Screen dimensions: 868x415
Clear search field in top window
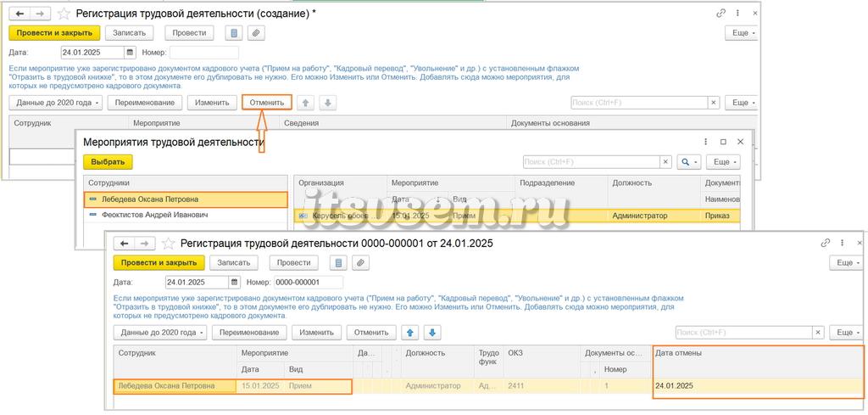point(714,103)
